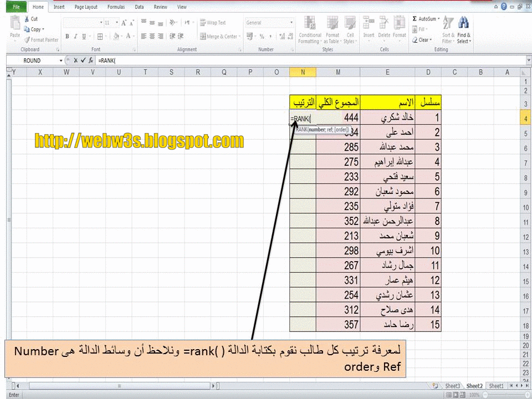The width and height of the screenshot is (532, 399).
Task: Click inside the formula bar
Action: coord(310,60)
